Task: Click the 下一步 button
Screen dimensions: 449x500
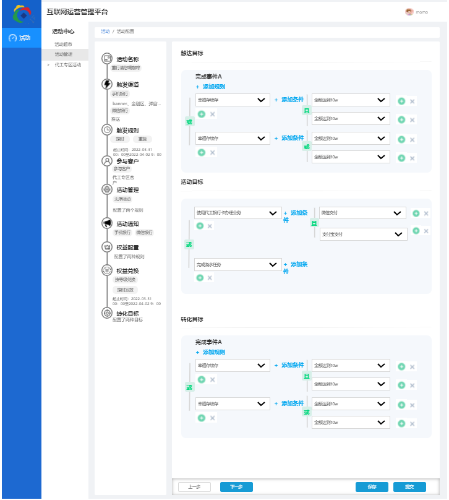Action: tap(236, 487)
